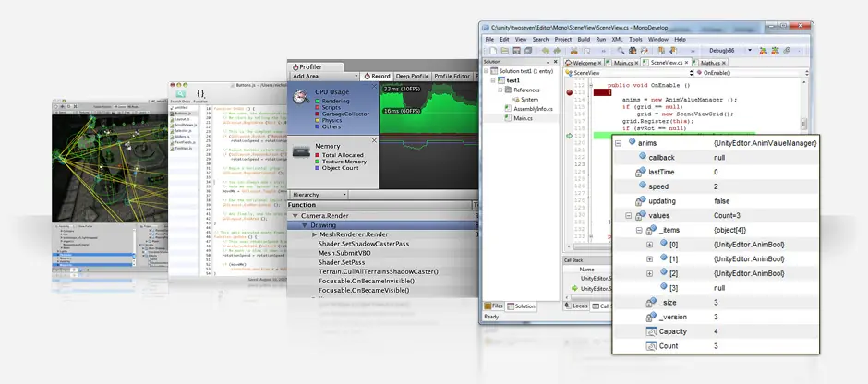Screen dimensions: 868x384
Task: Select Buttons.js in script editor file list
Action: (183, 113)
